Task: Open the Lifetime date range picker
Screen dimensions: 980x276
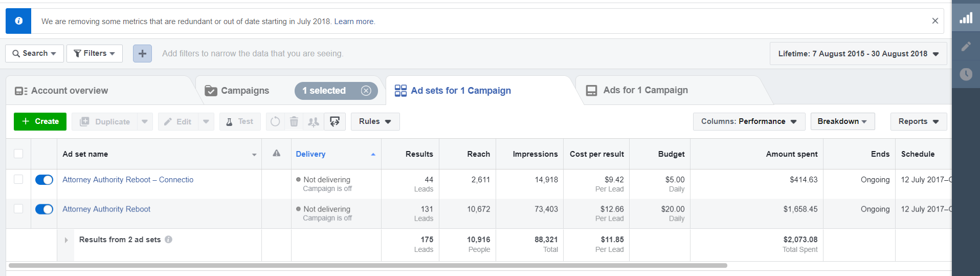Action: (x=858, y=54)
